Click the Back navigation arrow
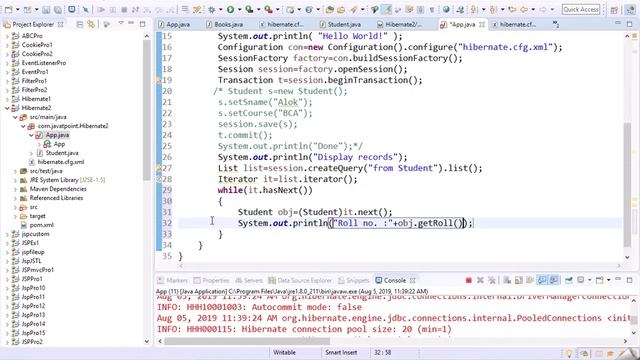 click(x=524, y=9)
